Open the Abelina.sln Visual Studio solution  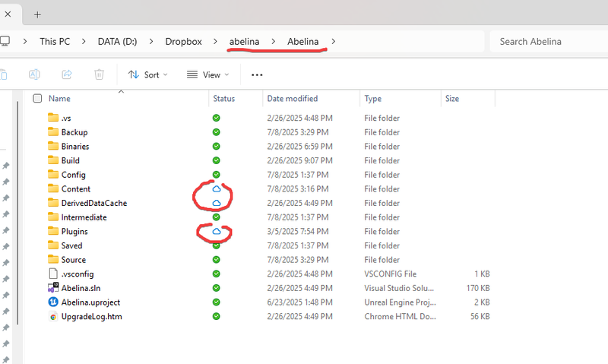pos(80,288)
